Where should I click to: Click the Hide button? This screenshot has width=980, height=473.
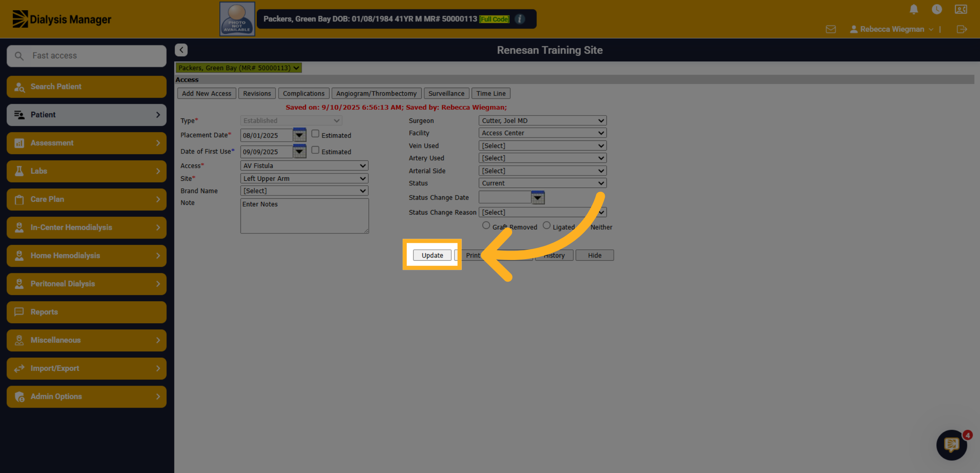coord(595,255)
